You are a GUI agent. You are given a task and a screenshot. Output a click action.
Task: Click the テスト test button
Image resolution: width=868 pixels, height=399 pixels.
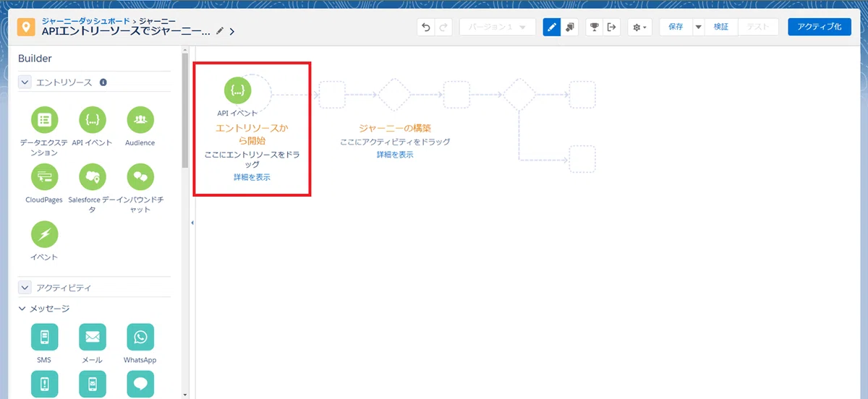[758, 27]
